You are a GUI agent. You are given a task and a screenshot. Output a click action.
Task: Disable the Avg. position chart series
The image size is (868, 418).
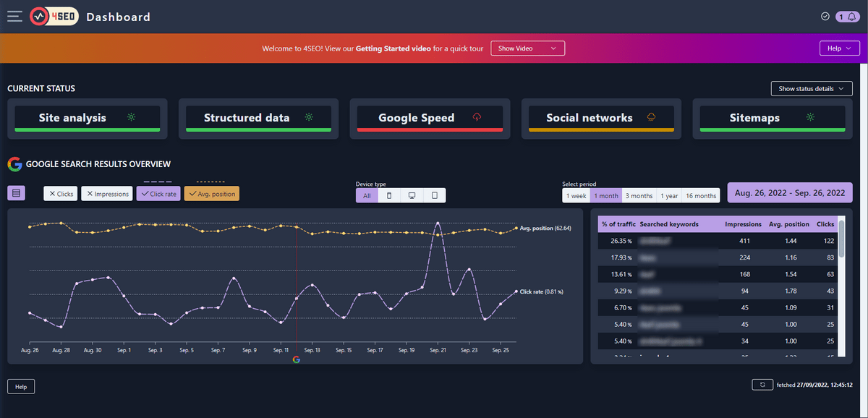pos(211,194)
